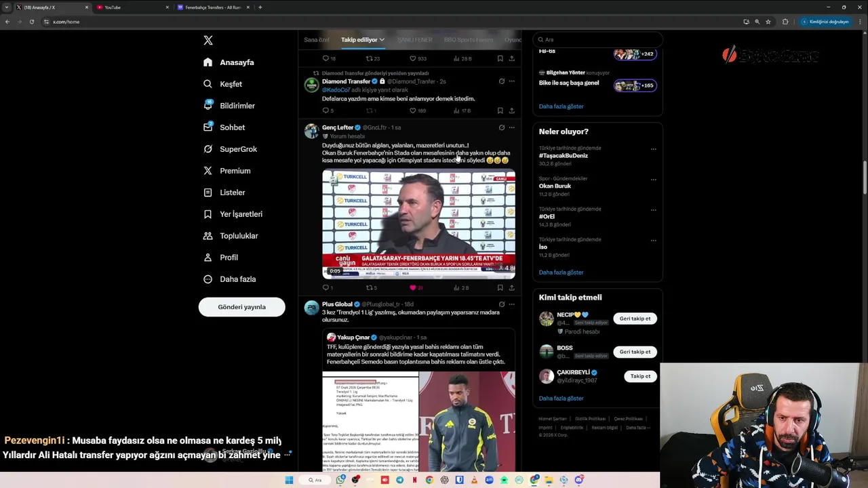Viewport: 868px width, 488px height.
Task: Reload the page in browser
Action: pos(31,22)
